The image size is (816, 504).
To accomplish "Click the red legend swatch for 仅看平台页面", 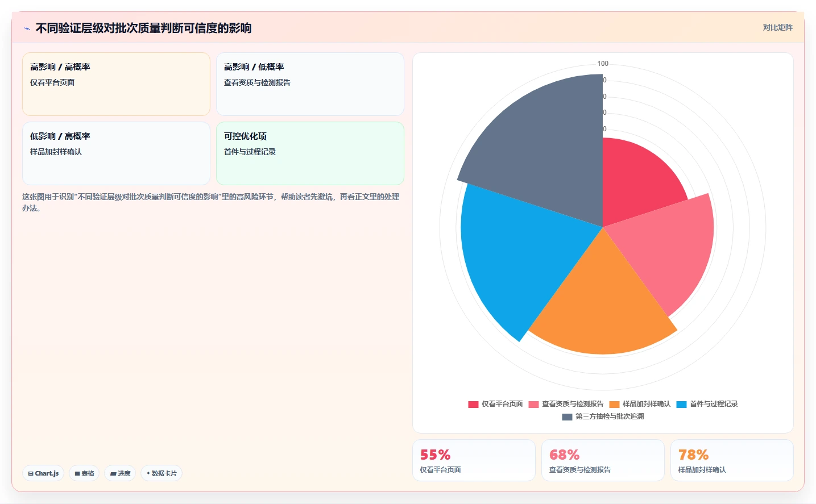I will 473,405.
